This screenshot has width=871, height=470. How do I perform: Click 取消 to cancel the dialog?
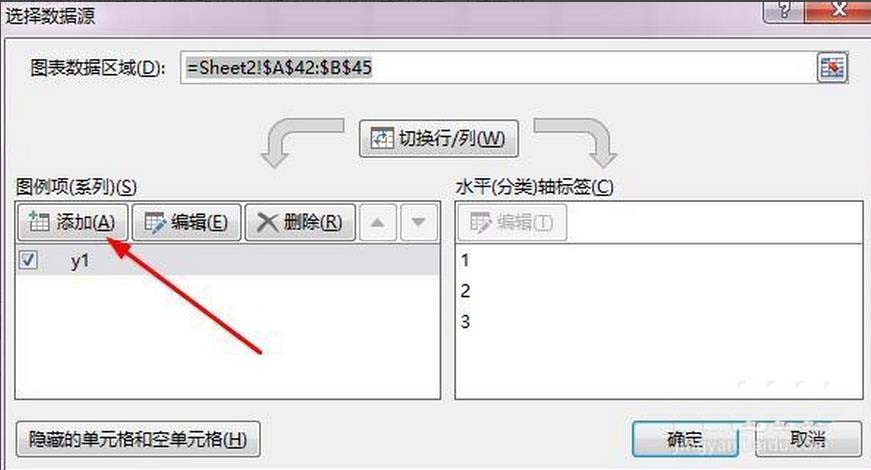pyautogui.click(x=808, y=439)
